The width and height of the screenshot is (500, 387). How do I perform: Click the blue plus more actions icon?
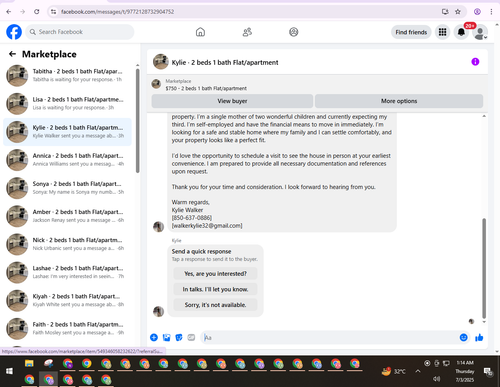point(154,337)
